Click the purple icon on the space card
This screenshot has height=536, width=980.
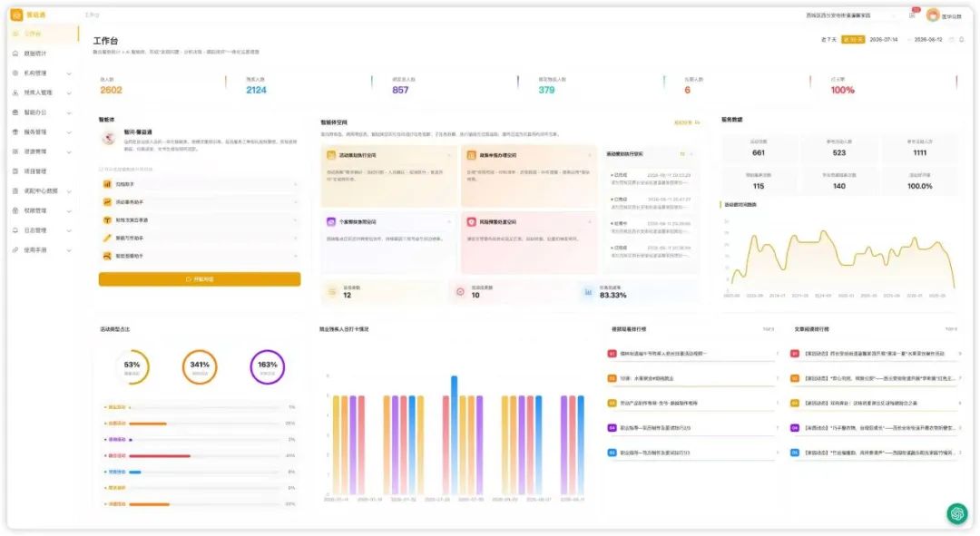pyautogui.click(x=331, y=222)
